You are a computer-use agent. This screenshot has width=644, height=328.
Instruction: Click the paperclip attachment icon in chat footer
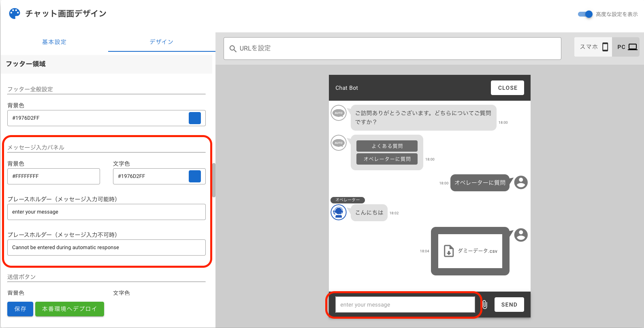point(485,305)
